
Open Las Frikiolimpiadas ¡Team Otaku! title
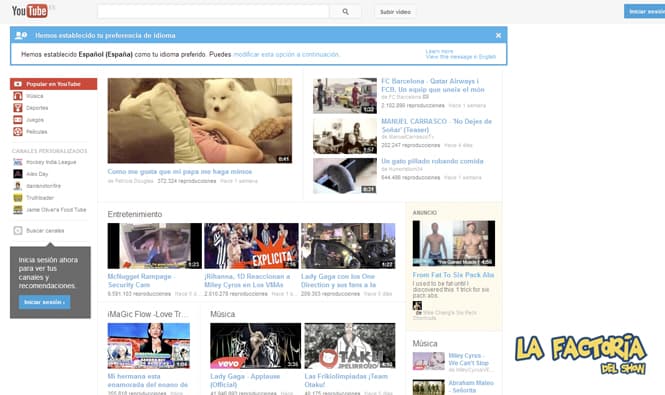coord(346,381)
